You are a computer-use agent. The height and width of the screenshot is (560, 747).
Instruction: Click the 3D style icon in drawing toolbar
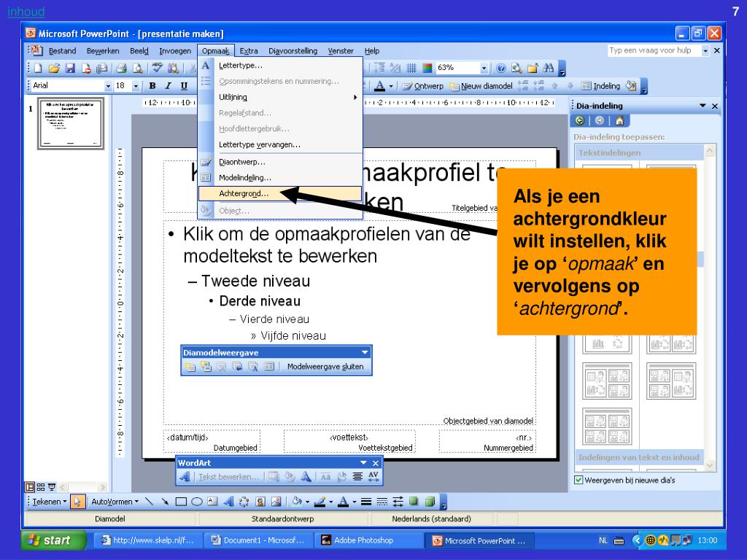pos(430,502)
